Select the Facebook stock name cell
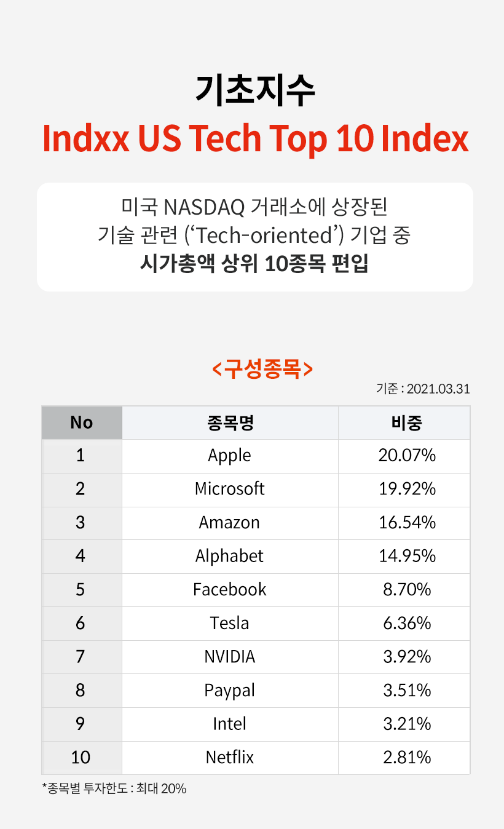 [x=229, y=589]
